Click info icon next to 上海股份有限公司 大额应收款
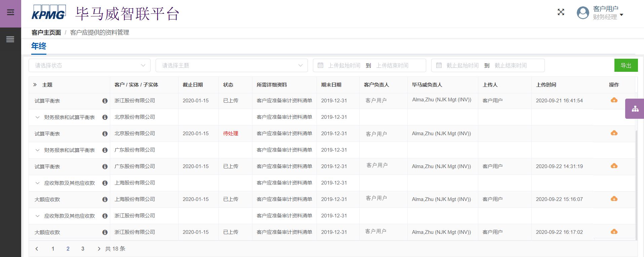This screenshot has width=644, height=257. pyautogui.click(x=105, y=199)
